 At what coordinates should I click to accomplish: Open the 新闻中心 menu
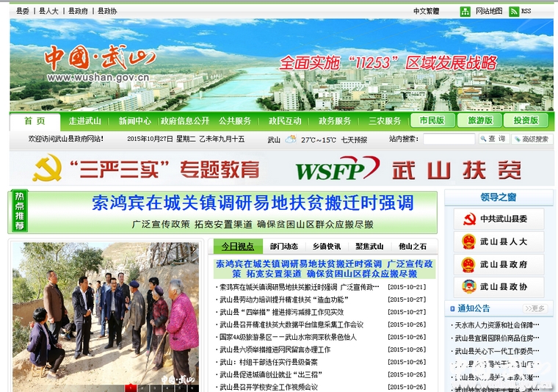point(135,121)
